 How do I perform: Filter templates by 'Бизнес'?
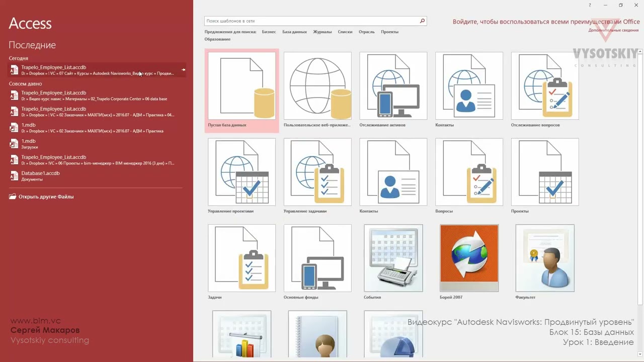(269, 32)
